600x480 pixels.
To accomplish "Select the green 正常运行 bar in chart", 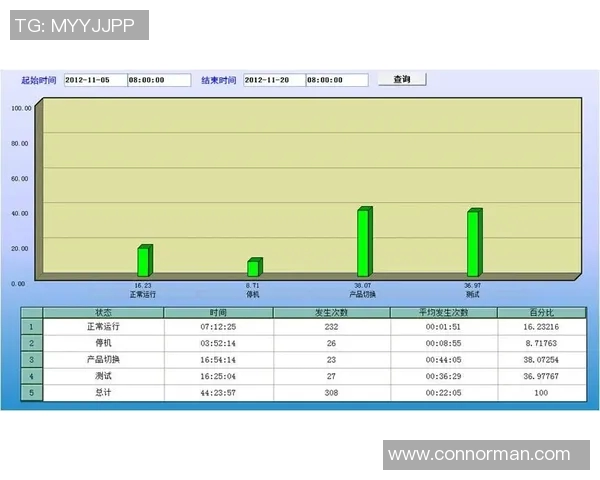I will (144, 261).
